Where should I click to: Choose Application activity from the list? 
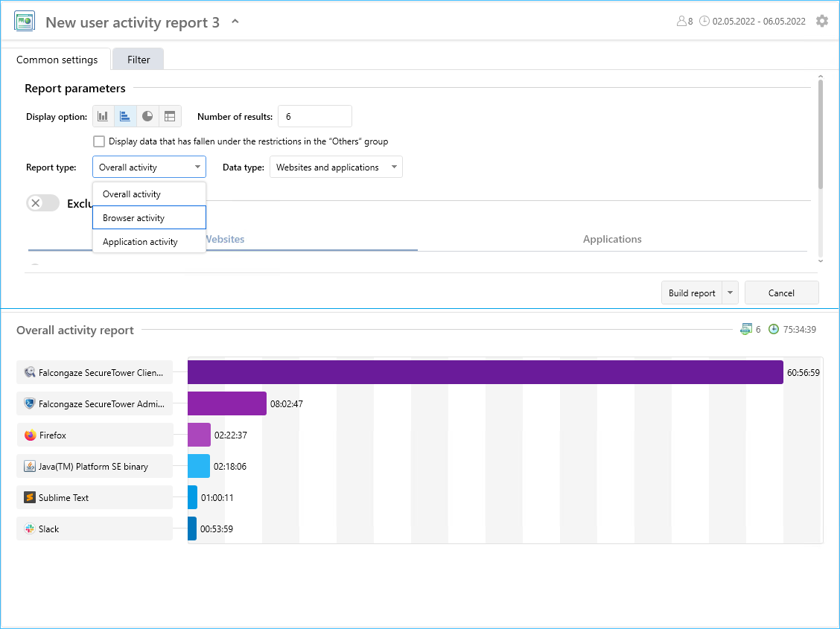tap(149, 241)
